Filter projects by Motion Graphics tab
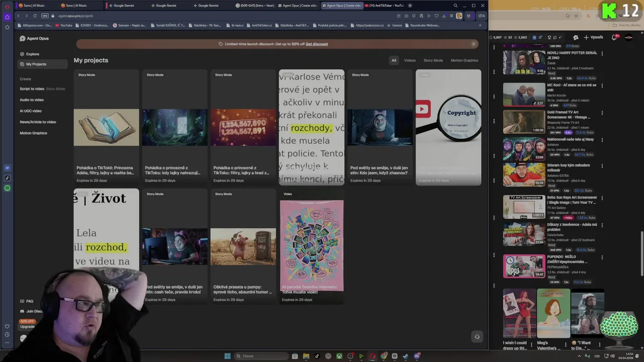This screenshot has width=644, height=362. 464,60
